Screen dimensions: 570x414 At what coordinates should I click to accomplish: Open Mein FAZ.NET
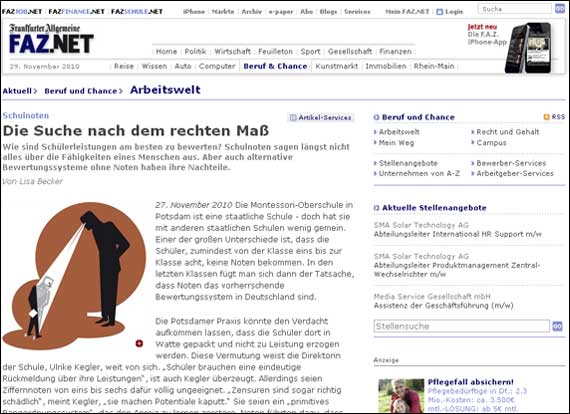(x=407, y=12)
